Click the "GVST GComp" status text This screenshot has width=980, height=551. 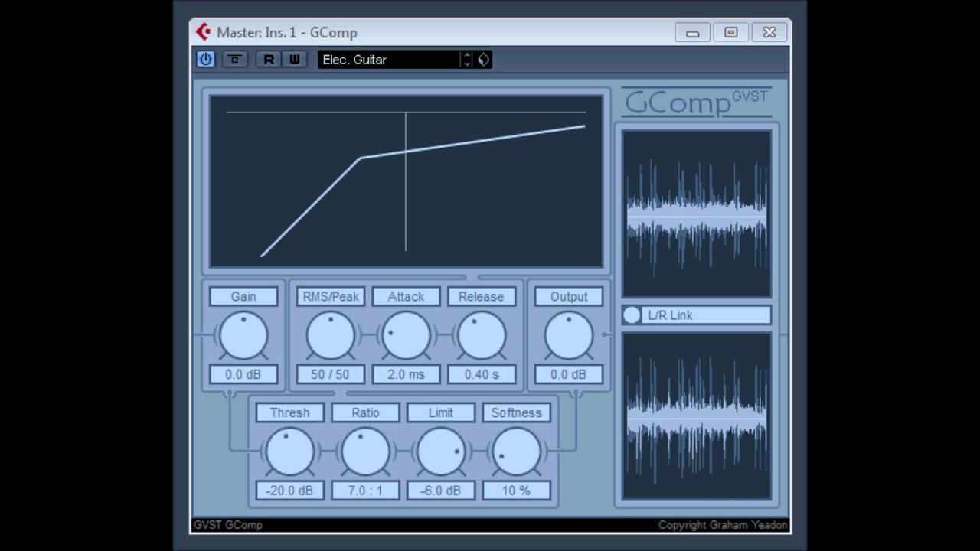coord(228,525)
